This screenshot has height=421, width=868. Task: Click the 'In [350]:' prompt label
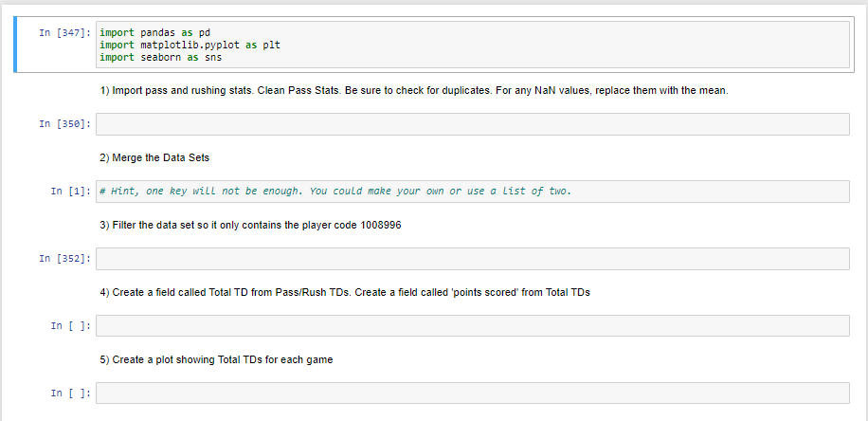[64, 123]
